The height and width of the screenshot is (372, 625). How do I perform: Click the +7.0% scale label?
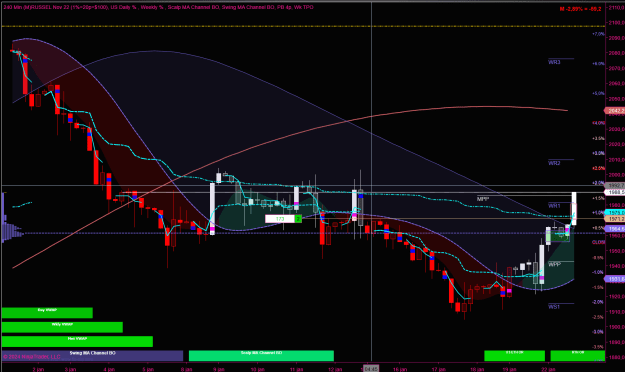pos(598,34)
